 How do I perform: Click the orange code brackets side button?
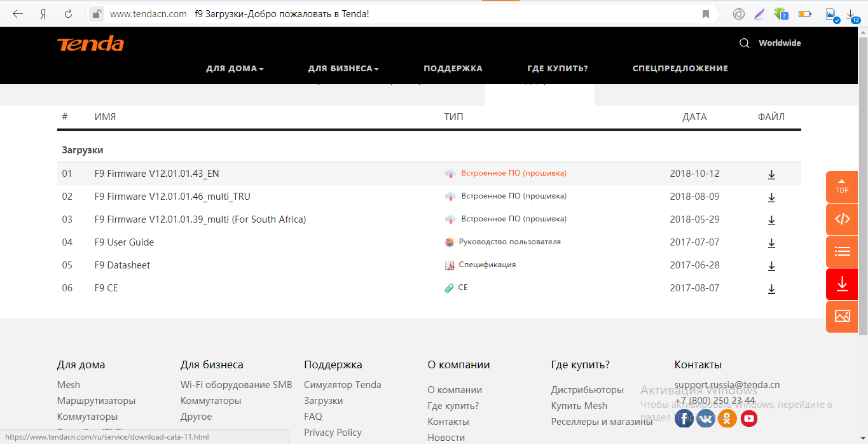(842, 219)
